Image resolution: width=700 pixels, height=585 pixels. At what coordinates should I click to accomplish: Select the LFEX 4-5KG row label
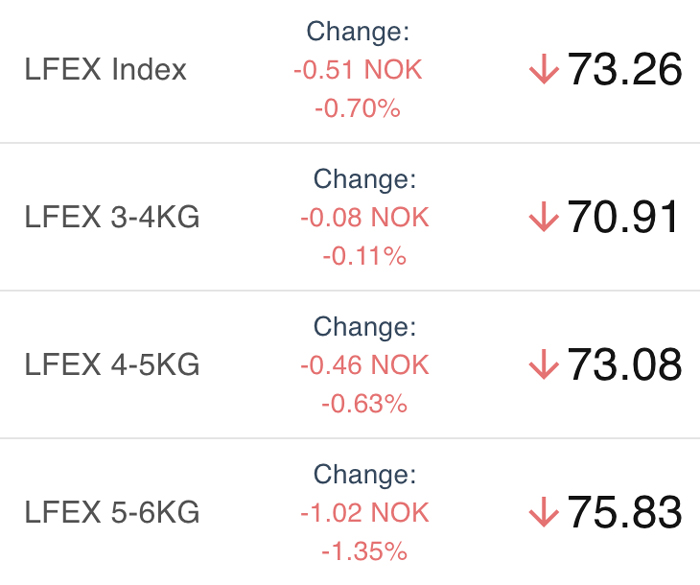(x=112, y=364)
